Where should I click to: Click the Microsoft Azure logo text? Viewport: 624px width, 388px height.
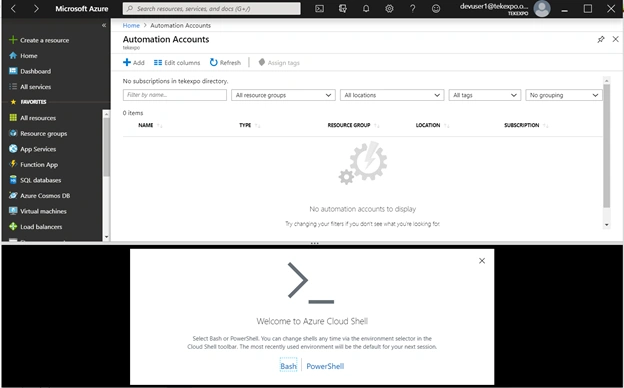click(x=82, y=9)
